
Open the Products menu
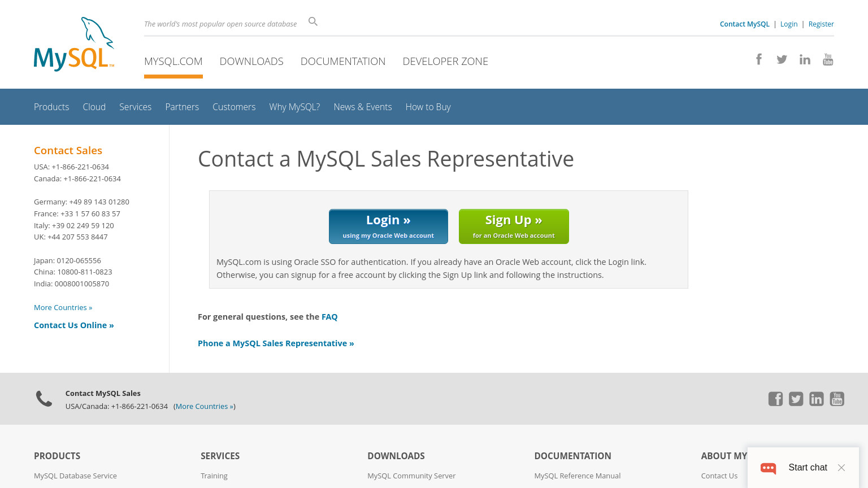tap(51, 107)
